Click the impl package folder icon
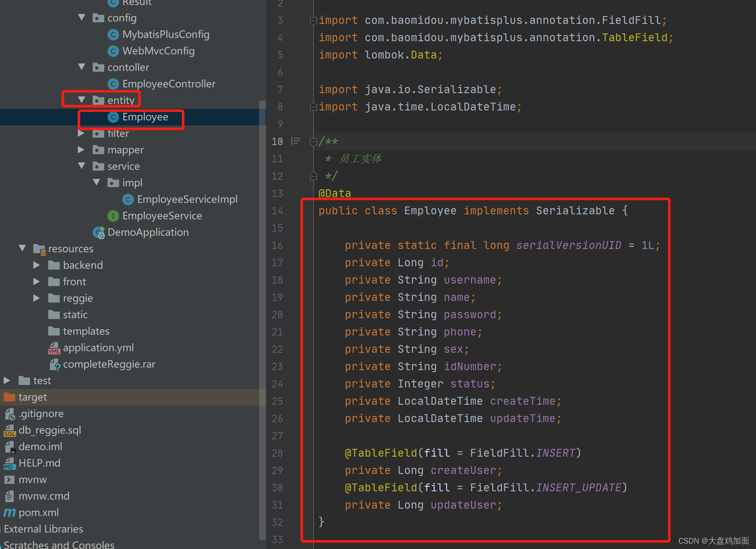Screen dimensions: 756x549 click(x=113, y=183)
